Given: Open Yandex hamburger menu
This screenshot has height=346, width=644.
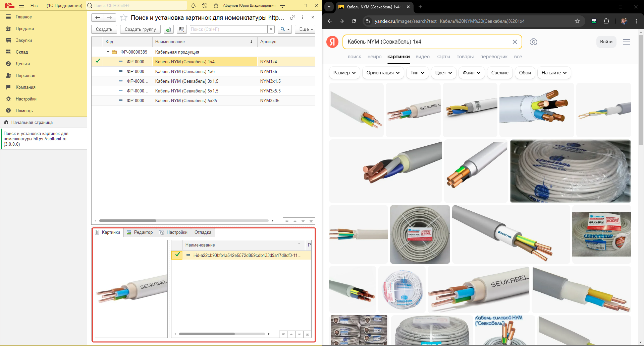Looking at the screenshot, I should pos(626,42).
